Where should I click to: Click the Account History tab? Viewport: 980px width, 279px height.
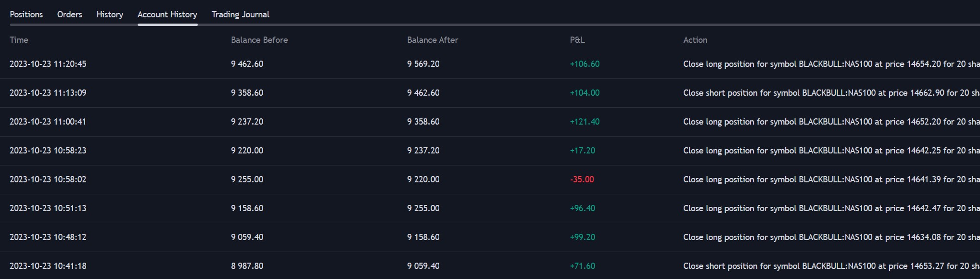[167, 14]
